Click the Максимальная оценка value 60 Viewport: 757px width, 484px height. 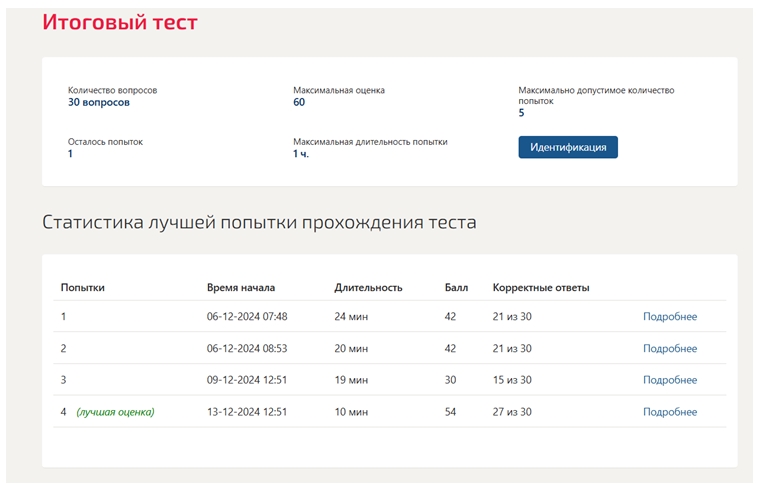click(299, 102)
